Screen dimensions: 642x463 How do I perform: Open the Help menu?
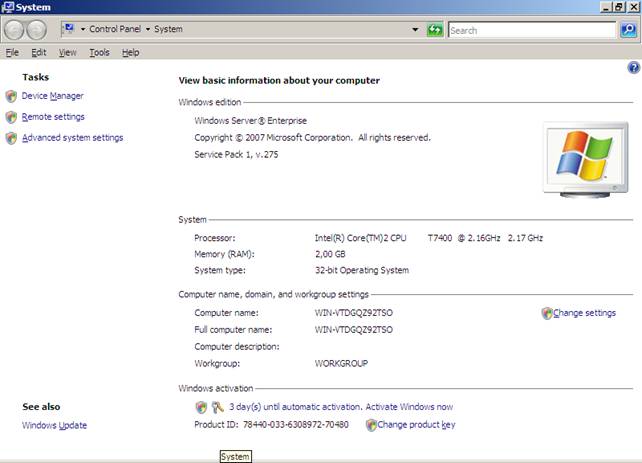131,52
